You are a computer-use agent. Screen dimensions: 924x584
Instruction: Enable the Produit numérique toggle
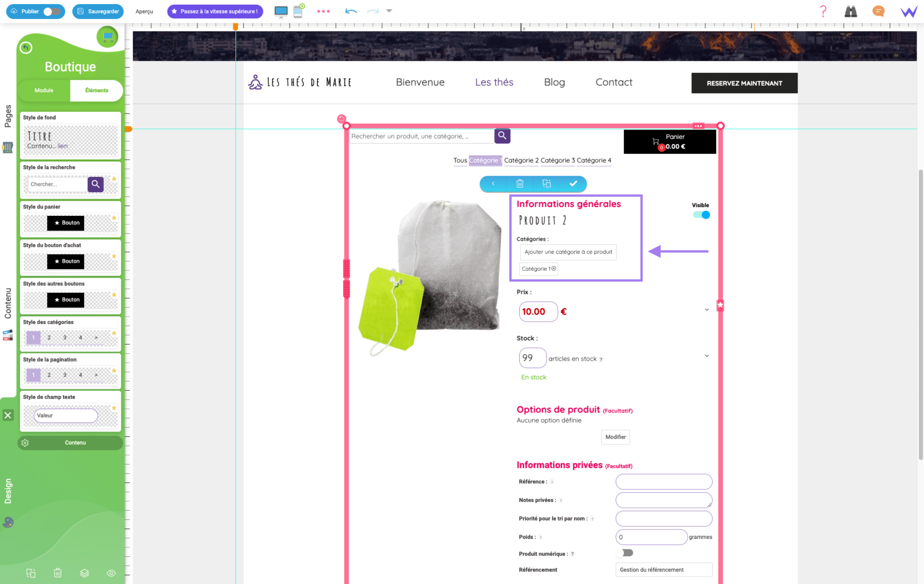[x=626, y=553]
